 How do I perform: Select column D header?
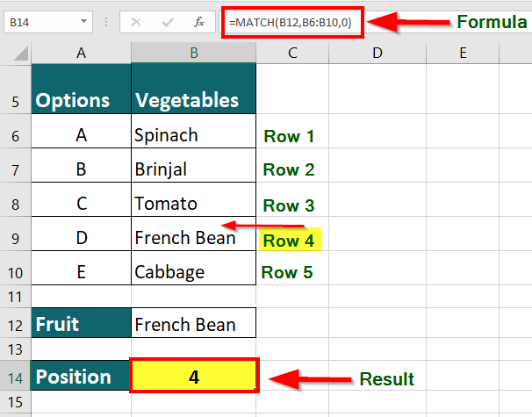(377, 54)
